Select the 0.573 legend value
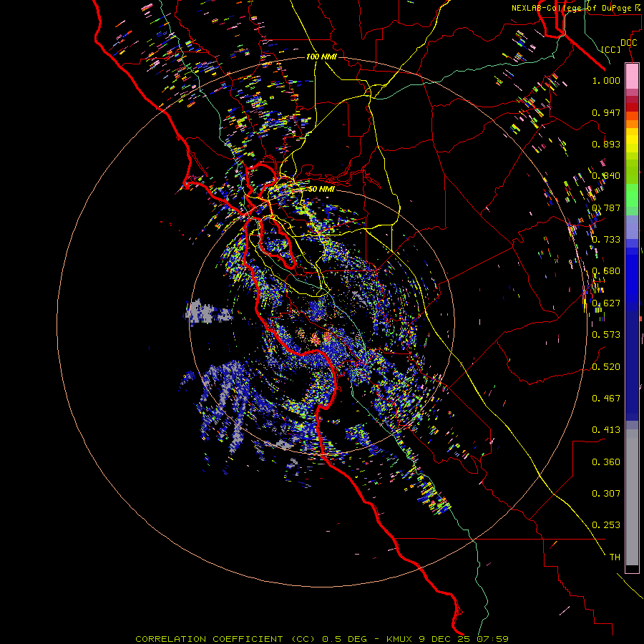The width and height of the screenshot is (644, 644). [606, 335]
